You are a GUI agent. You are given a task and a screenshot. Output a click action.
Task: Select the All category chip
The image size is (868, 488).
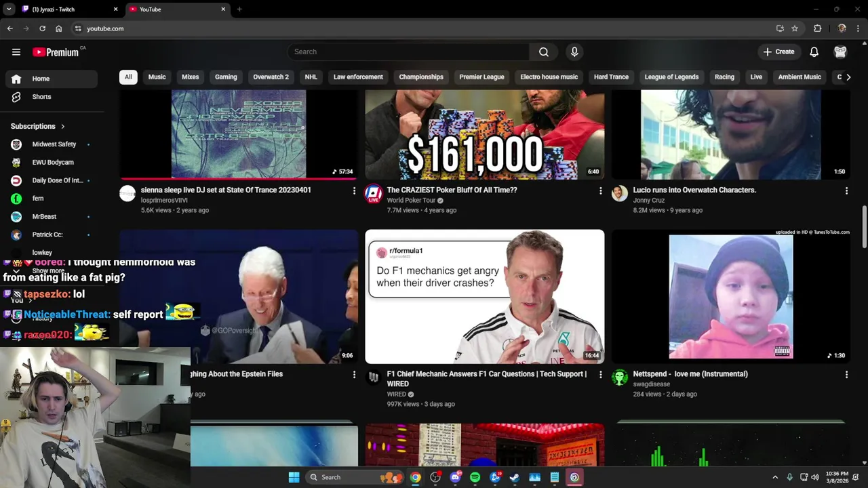coord(128,77)
